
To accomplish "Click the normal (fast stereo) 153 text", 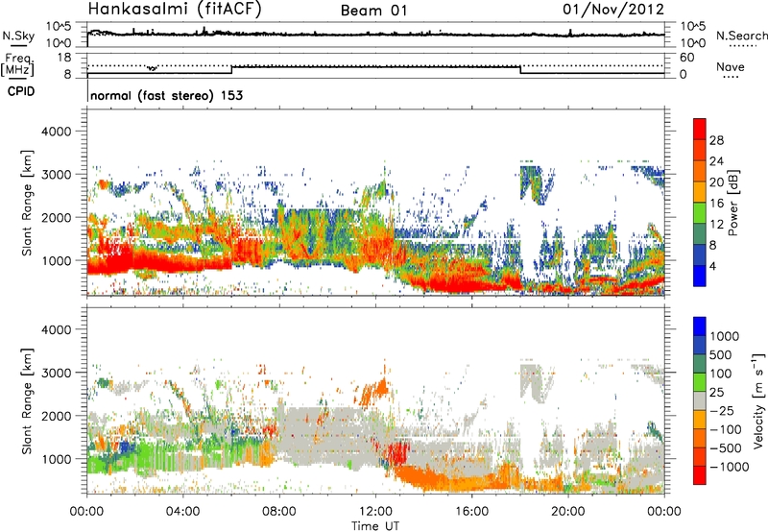I will coord(166,95).
